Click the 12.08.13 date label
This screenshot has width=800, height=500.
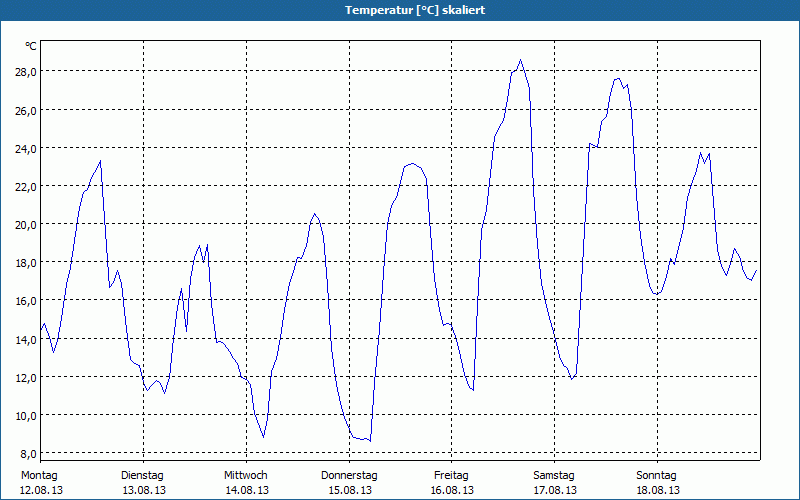(41, 490)
